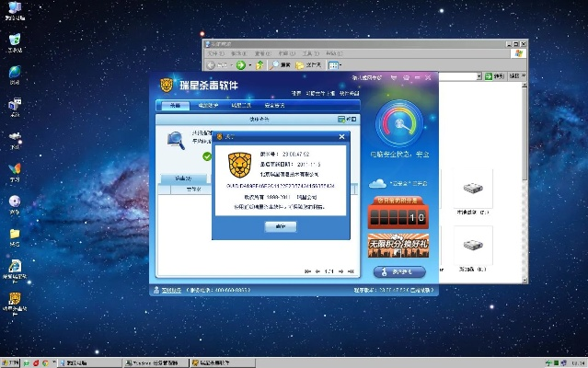Click the scrollbar down arrow in Explorer
The height and width of the screenshot is (368, 588).
525,281
